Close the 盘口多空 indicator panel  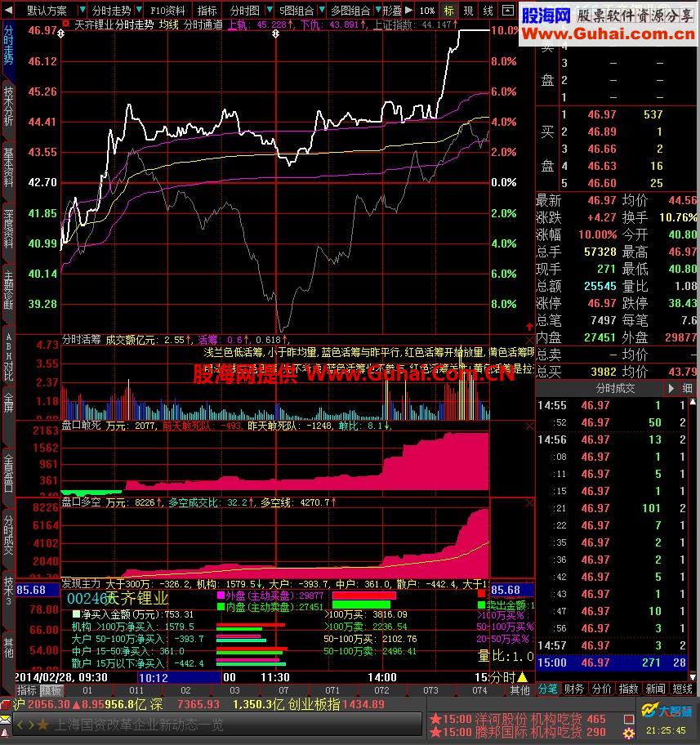click(529, 502)
